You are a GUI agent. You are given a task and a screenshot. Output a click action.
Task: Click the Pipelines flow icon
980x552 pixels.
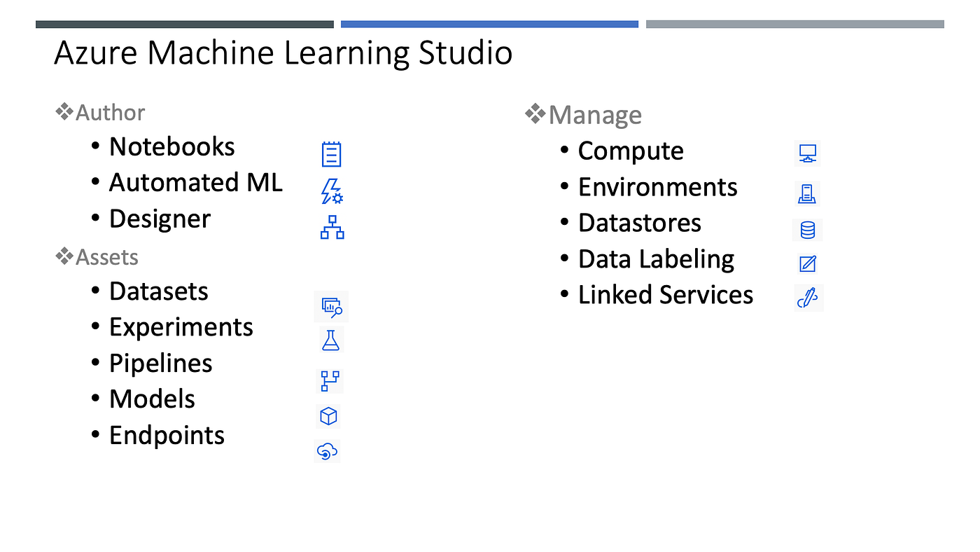[330, 380]
